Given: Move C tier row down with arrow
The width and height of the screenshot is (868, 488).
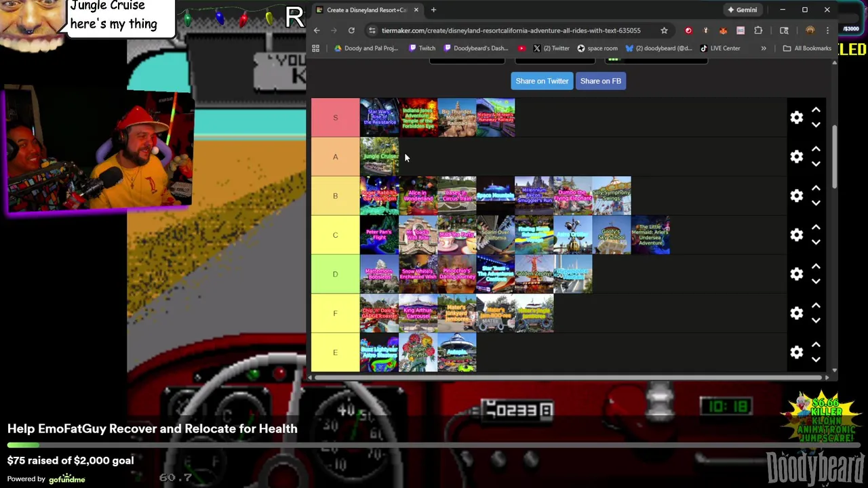Looking at the screenshot, I should pyautogui.click(x=816, y=243).
